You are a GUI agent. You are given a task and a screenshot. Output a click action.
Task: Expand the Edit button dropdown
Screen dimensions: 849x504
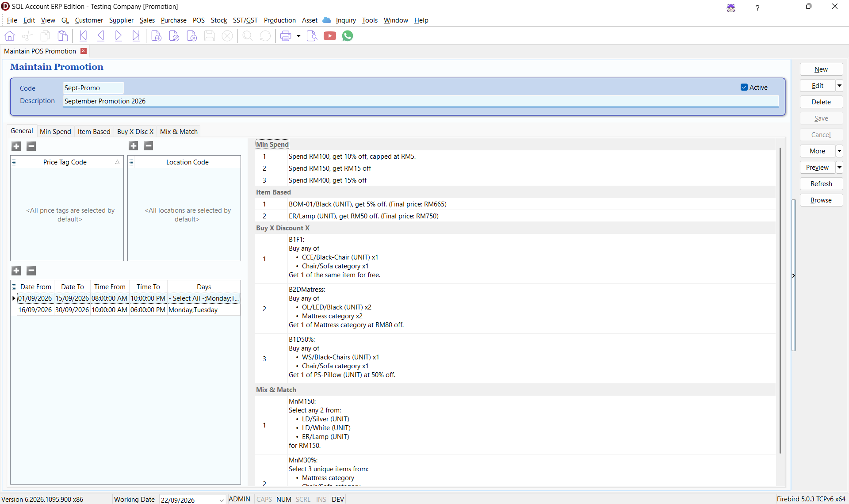839,86
